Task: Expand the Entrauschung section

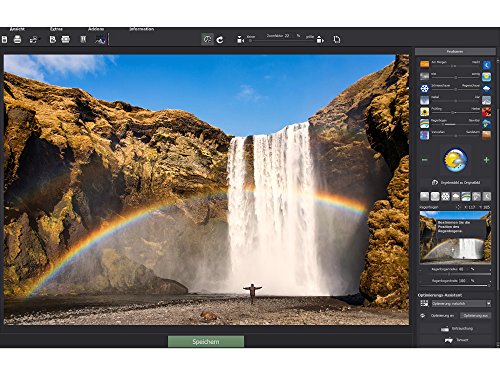Action: point(456,329)
